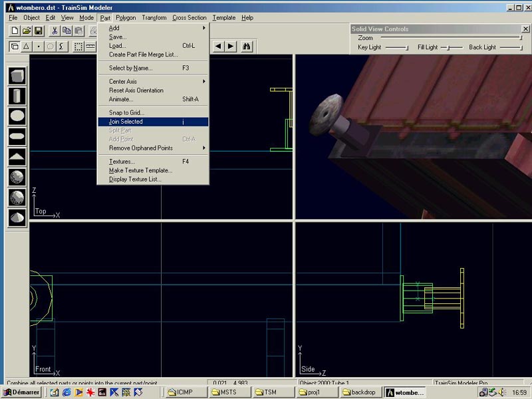Click the binoculars find icon
The height and width of the screenshot is (399, 532).
click(247, 47)
